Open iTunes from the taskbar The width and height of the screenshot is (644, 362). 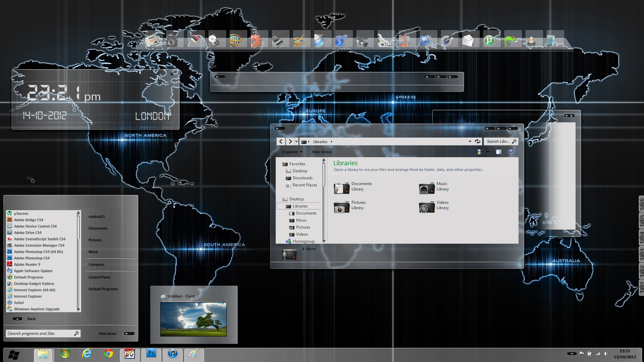pos(173,354)
